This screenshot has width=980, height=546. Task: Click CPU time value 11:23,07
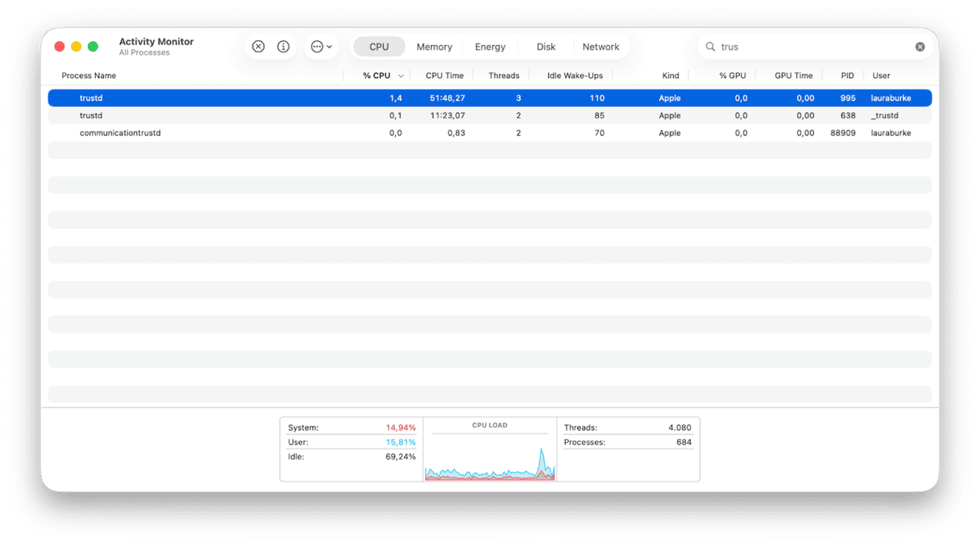pos(446,115)
